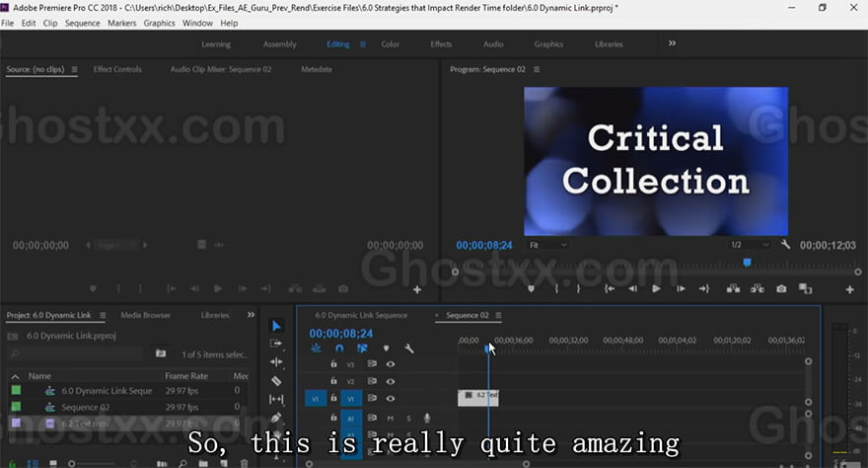The height and width of the screenshot is (468, 868).
Task: Switch to the Audio workspace
Action: click(493, 44)
